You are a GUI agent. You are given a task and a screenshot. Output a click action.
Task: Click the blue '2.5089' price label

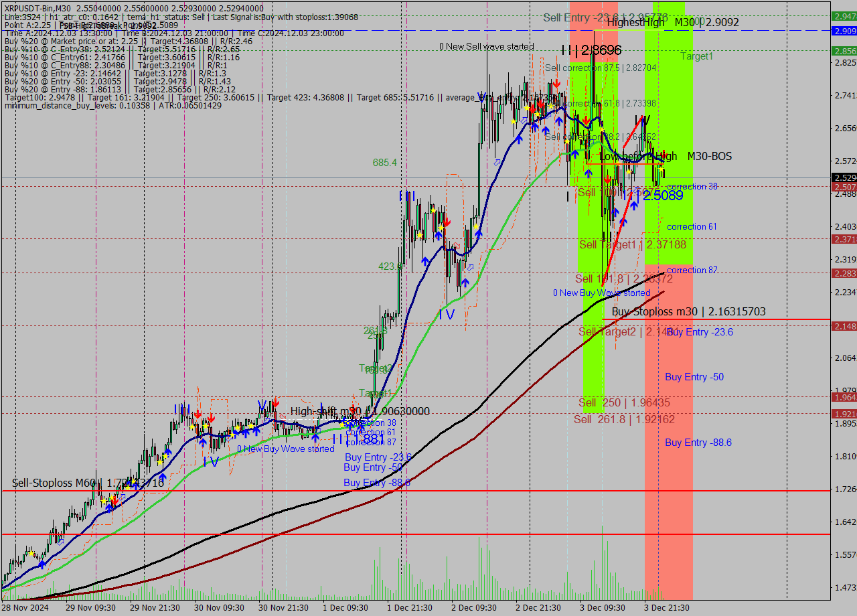pyautogui.click(x=663, y=196)
